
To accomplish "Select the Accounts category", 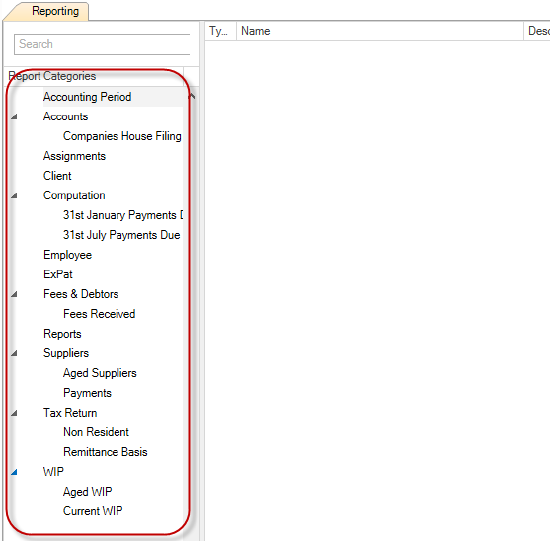I will pos(65,116).
